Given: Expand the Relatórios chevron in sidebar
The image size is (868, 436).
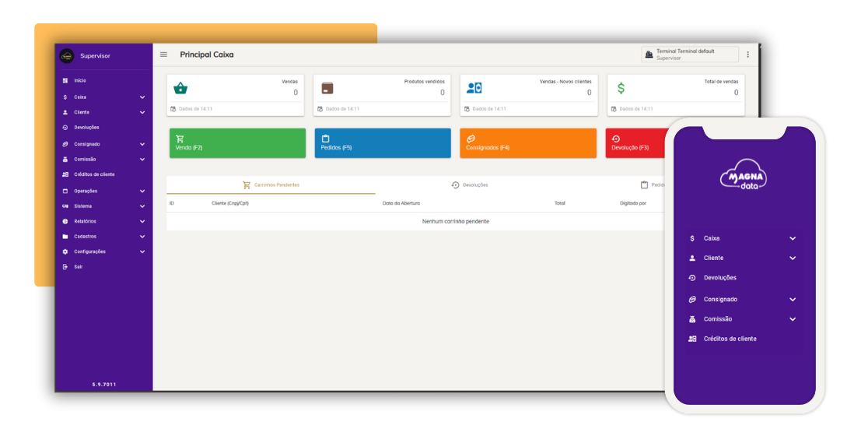Looking at the screenshot, I should point(142,221).
